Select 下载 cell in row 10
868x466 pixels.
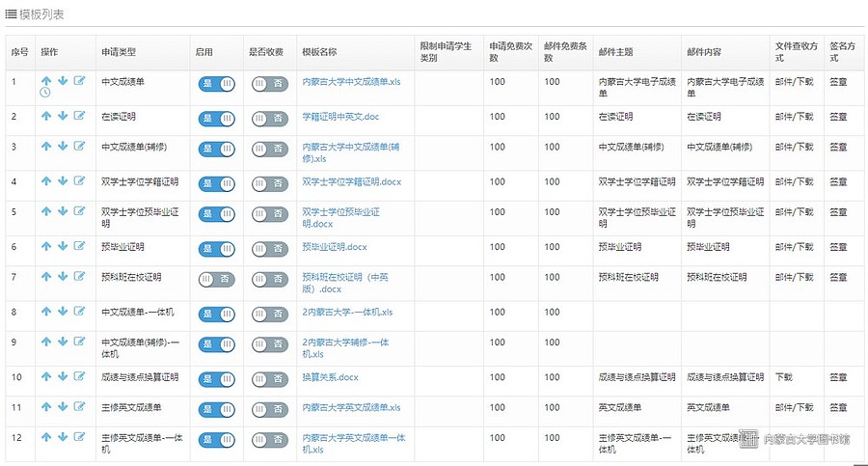click(x=783, y=377)
